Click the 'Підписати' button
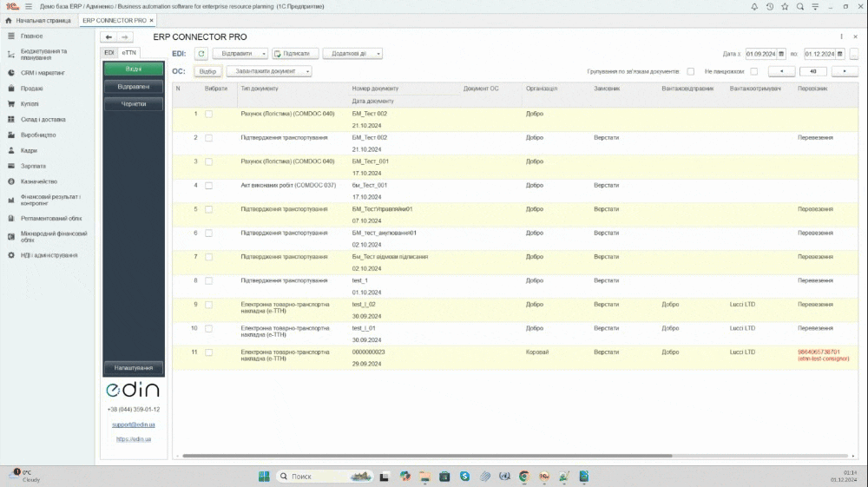 [x=295, y=53]
